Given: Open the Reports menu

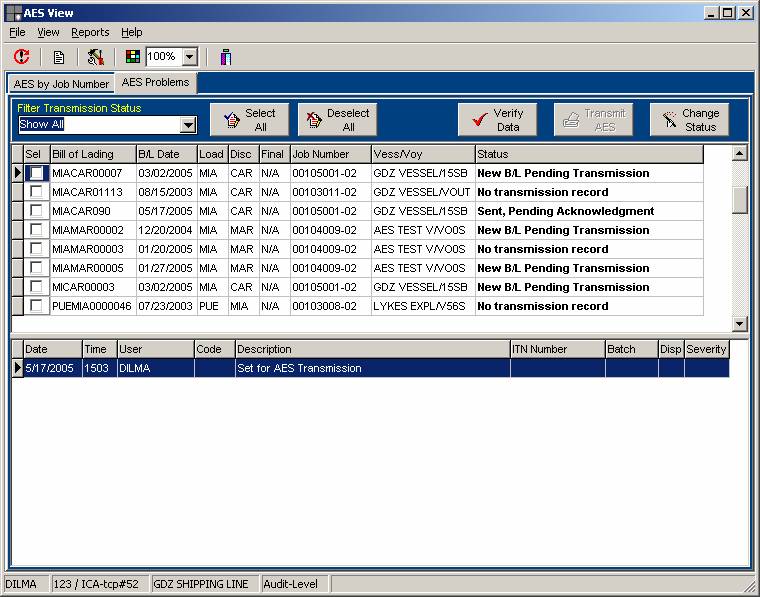Looking at the screenshot, I should (x=90, y=33).
